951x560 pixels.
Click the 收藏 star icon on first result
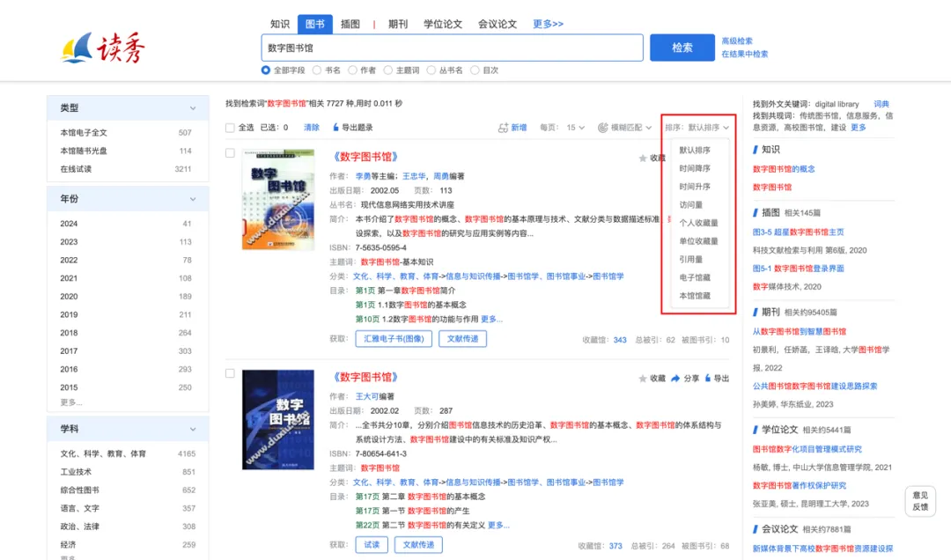644,157
